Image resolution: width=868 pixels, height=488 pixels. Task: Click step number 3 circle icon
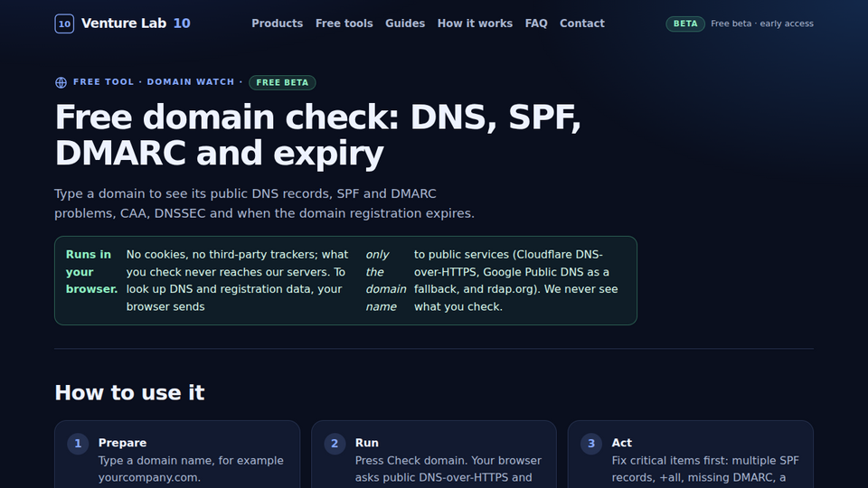(x=591, y=444)
